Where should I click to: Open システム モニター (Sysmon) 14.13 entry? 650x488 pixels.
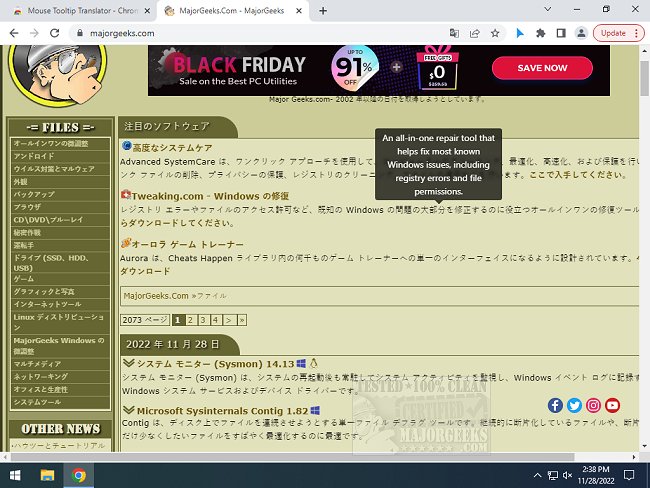click(x=215, y=364)
